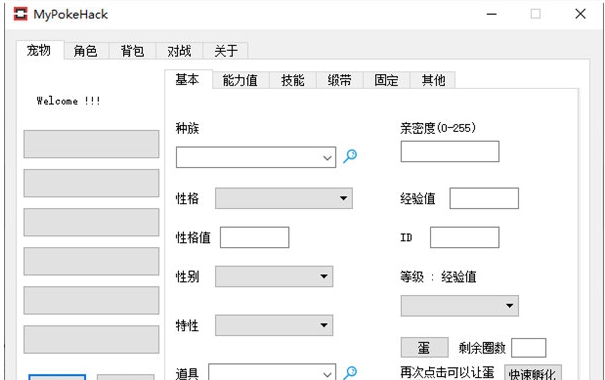605x380 pixels.
Task: Open the 关于 about tab
Action: coord(226,51)
